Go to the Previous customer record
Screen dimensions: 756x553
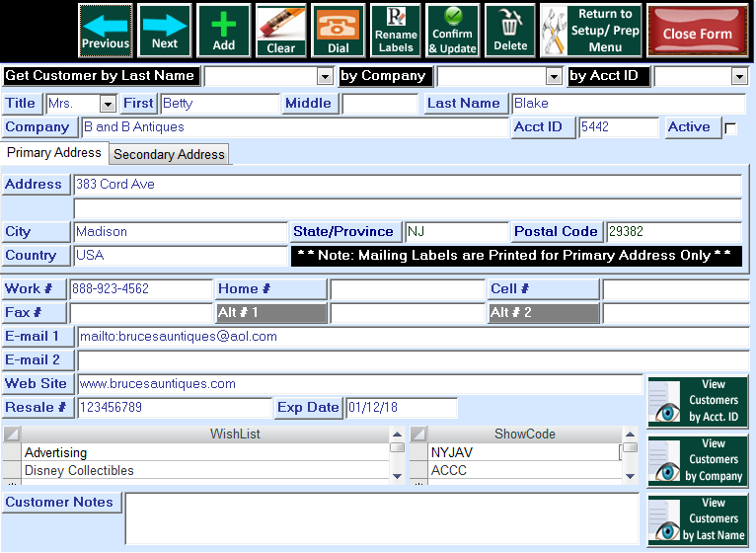105,30
